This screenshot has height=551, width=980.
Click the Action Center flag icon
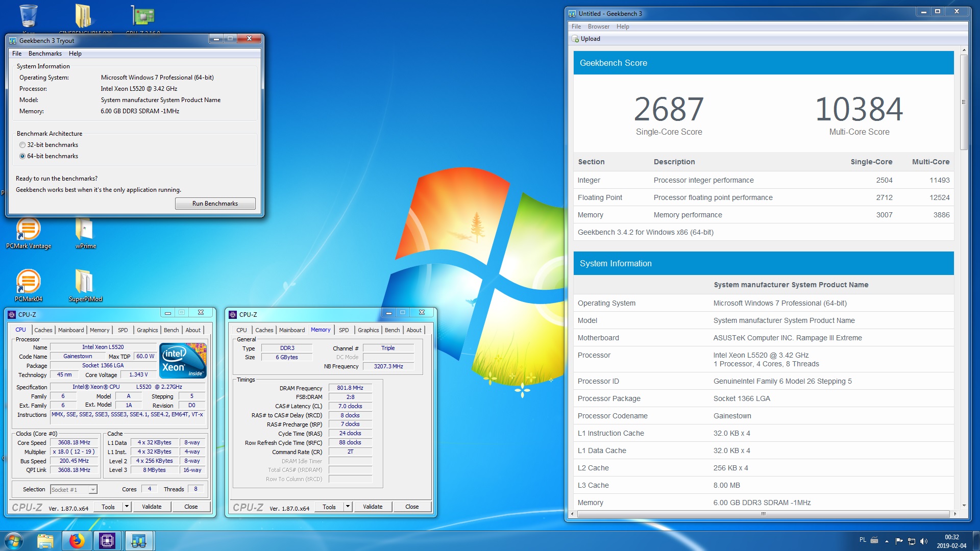(x=899, y=541)
